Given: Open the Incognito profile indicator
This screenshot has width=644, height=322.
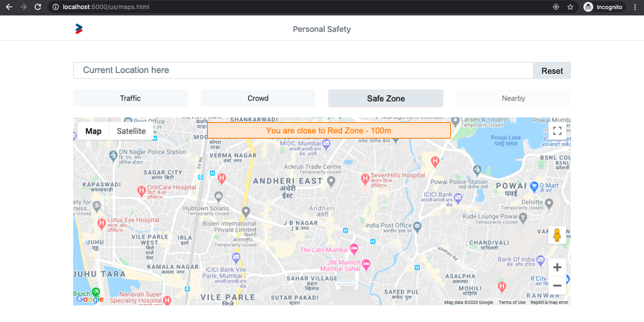Looking at the screenshot, I should (604, 7).
